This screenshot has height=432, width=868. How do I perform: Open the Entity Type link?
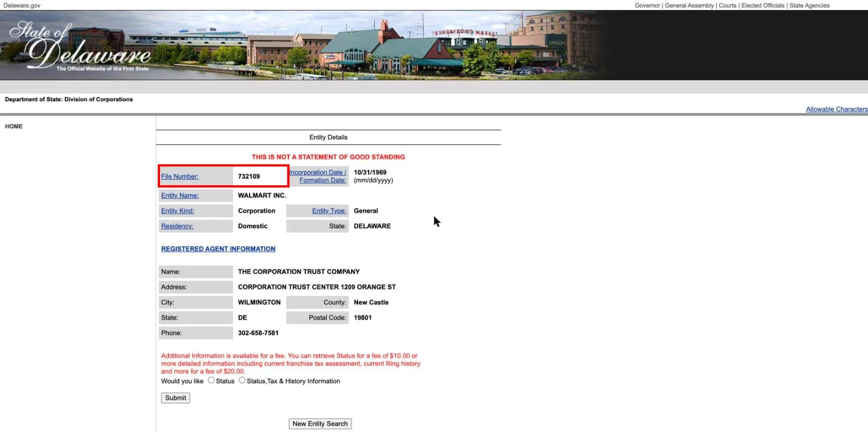pos(329,211)
